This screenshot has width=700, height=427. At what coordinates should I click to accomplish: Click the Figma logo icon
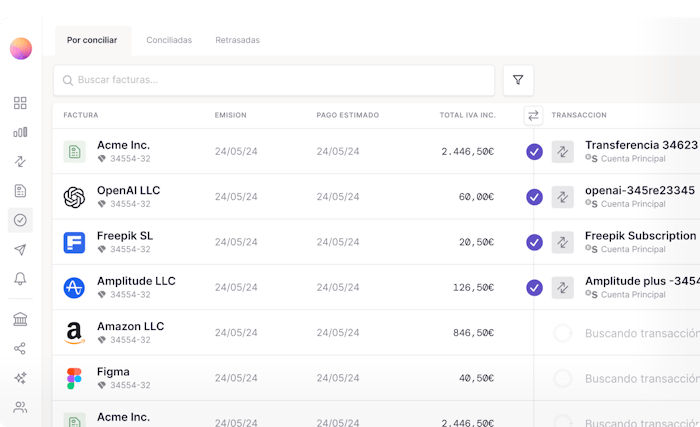[x=74, y=378]
